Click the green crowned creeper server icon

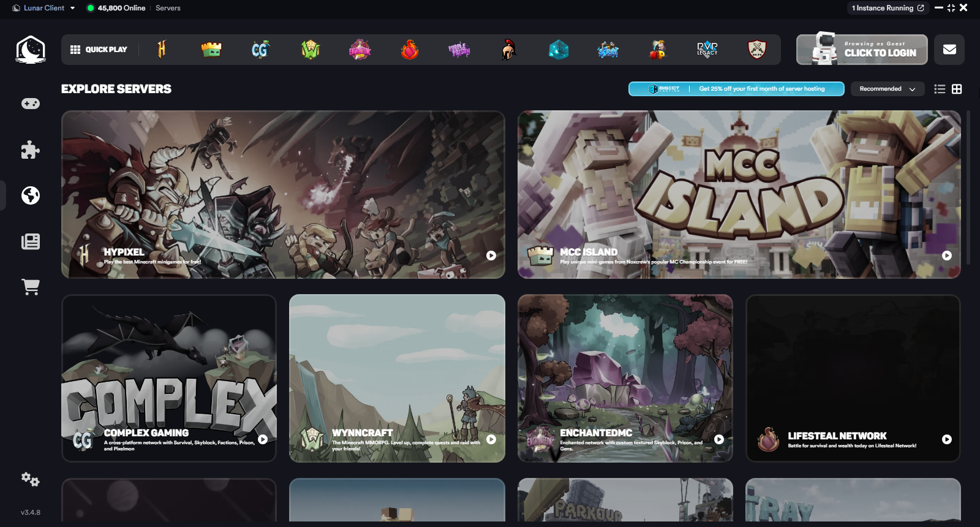pos(211,49)
